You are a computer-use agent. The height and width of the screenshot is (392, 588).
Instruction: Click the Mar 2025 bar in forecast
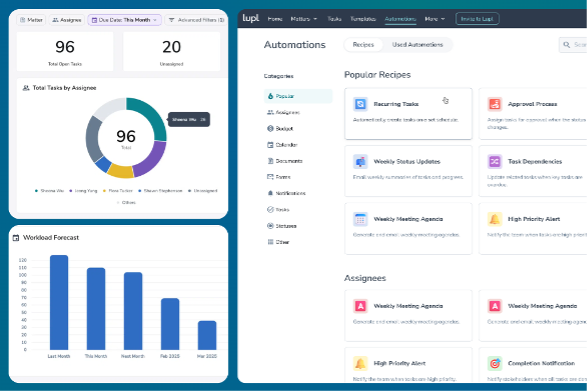click(207, 335)
